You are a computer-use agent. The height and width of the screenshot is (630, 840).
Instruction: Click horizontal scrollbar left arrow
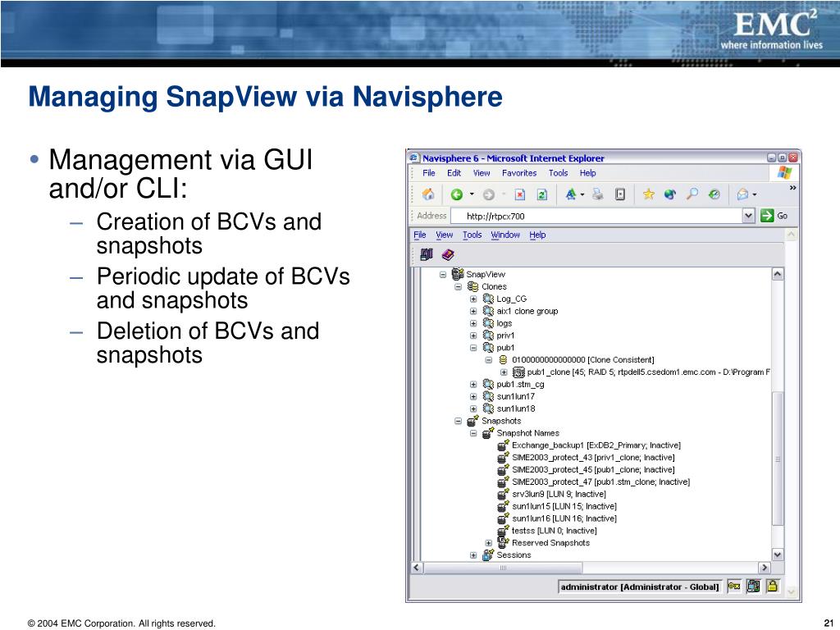click(417, 568)
